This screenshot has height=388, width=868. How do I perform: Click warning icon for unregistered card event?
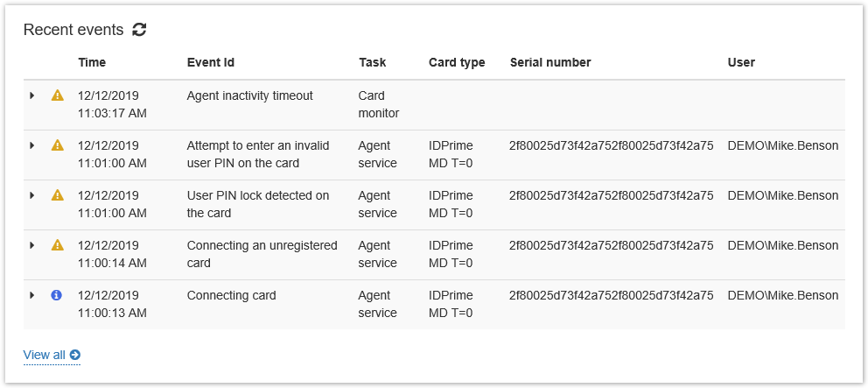tap(58, 245)
